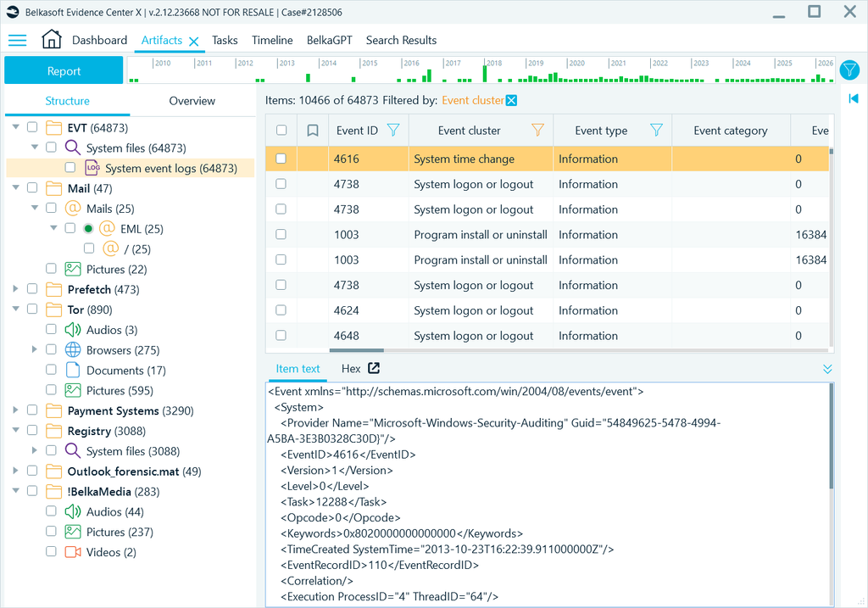Expand the Payment Systems tree node

[15, 410]
